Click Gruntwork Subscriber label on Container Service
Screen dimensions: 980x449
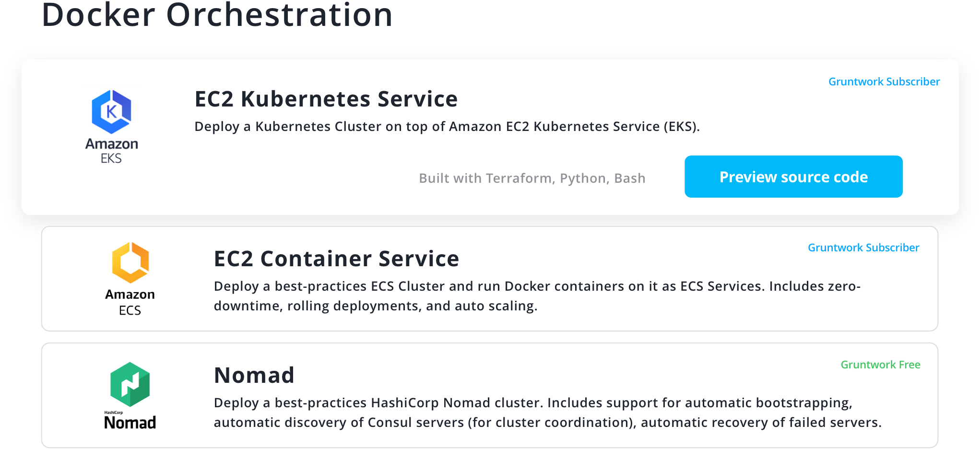(x=863, y=248)
